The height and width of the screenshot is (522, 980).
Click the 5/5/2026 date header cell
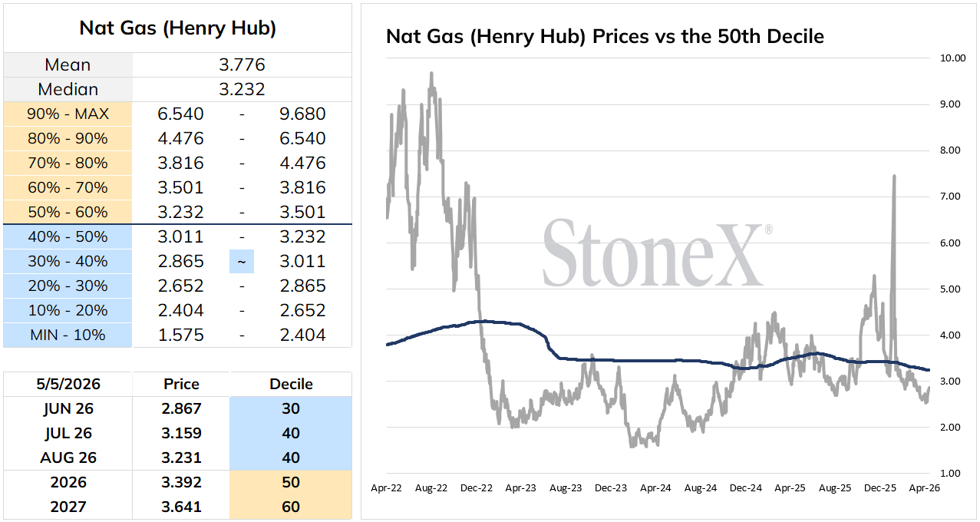(x=68, y=384)
